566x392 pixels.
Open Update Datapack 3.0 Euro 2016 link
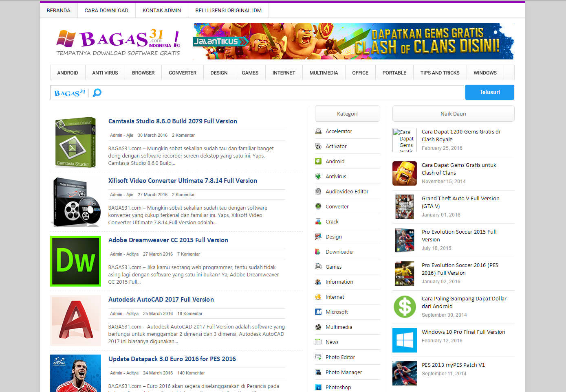coord(172,359)
